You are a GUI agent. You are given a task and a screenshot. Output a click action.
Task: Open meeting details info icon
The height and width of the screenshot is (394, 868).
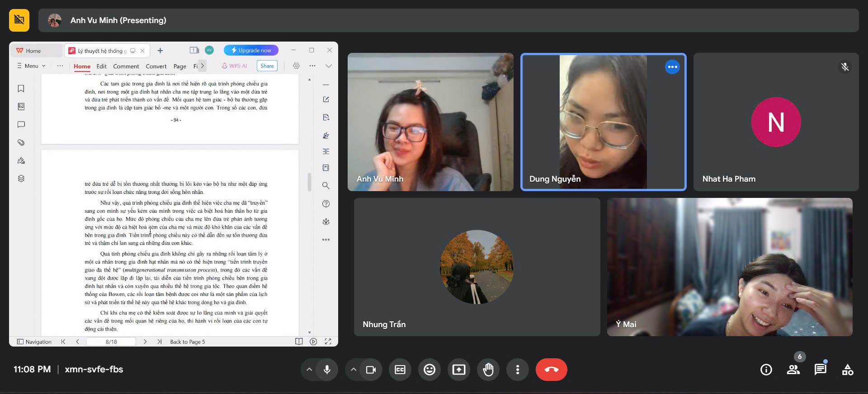766,370
